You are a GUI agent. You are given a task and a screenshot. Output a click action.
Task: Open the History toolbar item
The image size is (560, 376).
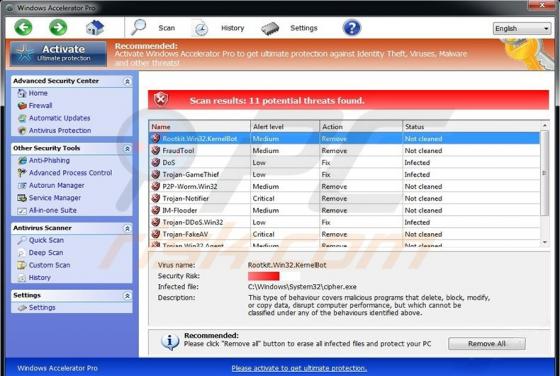[x=232, y=28]
